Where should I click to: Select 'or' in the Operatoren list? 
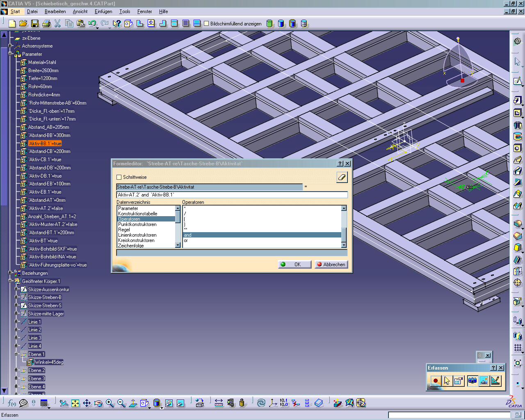(x=262, y=240)
